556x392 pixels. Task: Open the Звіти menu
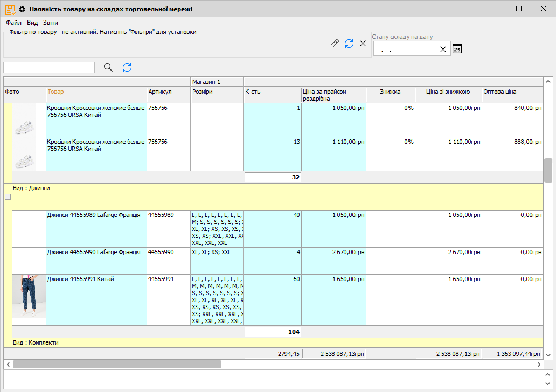point(51,23)
